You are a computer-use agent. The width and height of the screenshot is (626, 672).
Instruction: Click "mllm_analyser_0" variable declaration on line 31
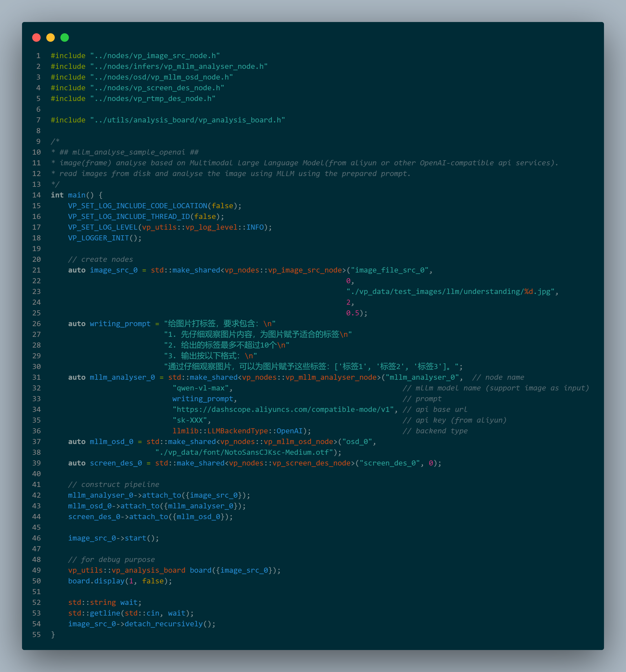[122, 377]
